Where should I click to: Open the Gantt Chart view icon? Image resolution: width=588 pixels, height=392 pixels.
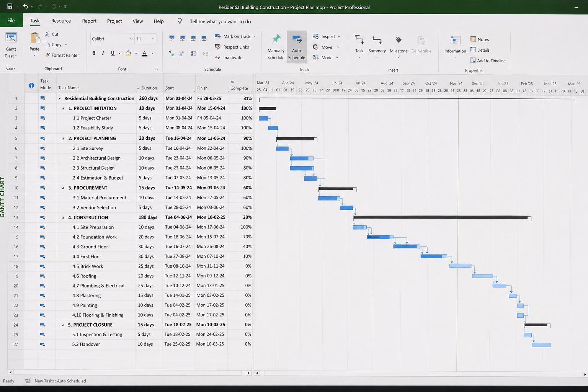(11, 38)
